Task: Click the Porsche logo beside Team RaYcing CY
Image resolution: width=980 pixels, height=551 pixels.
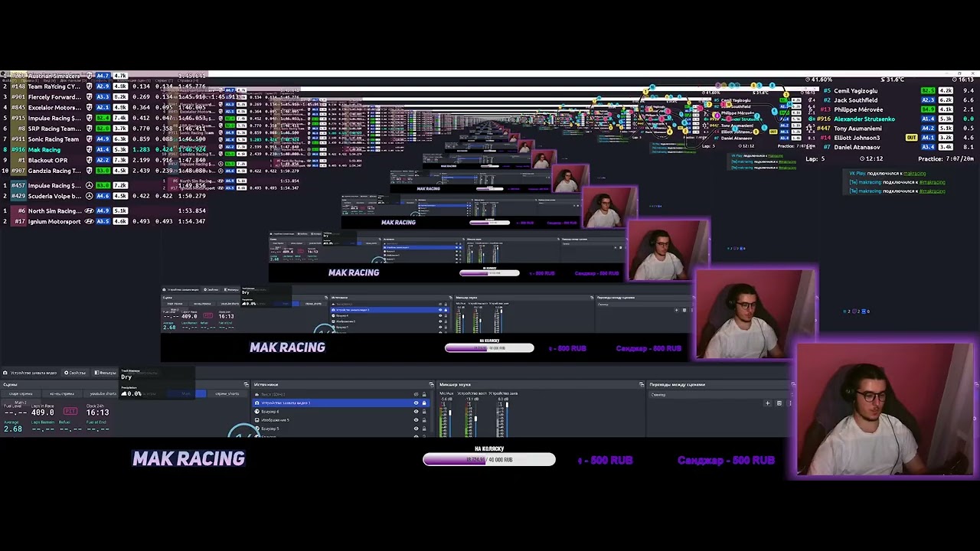Action: [89, 86]
